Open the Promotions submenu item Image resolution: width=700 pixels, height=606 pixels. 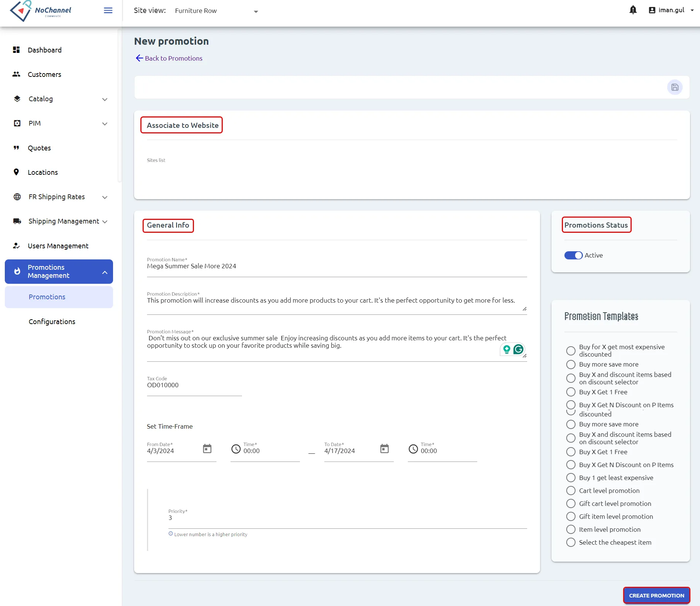pyautogui.click(x=59, y=297)
